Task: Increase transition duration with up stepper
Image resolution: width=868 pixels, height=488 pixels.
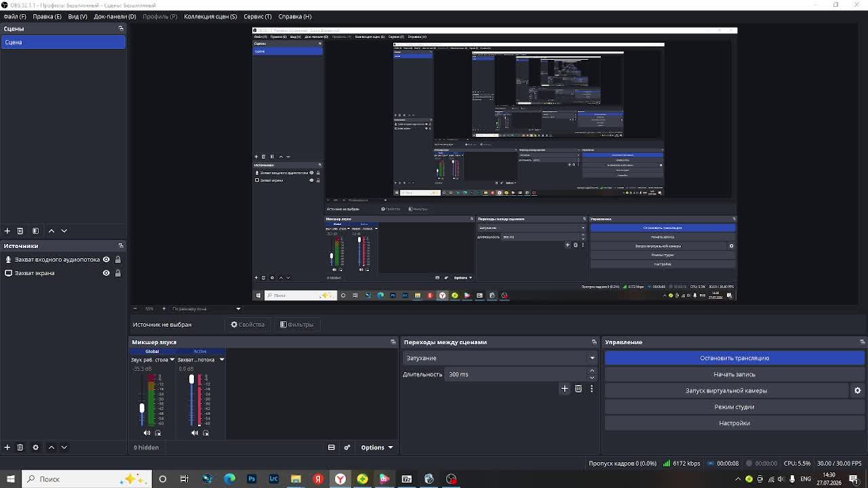Action: pos(592,371)
